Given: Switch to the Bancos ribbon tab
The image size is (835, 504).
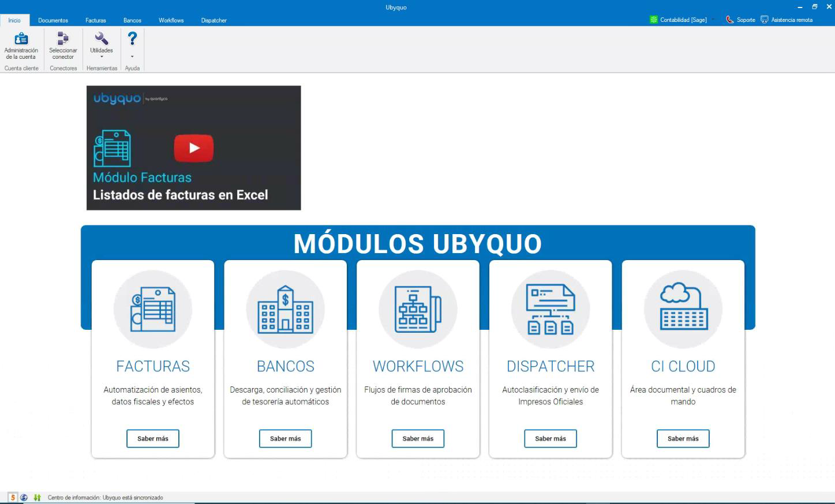Looking at the screenshot, I should pos(132,20).
